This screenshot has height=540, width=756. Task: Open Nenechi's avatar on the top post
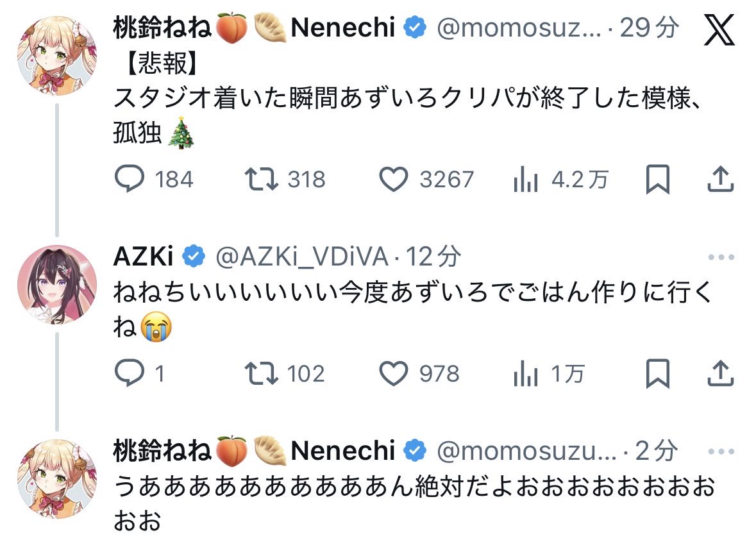(x=56, y=57)
